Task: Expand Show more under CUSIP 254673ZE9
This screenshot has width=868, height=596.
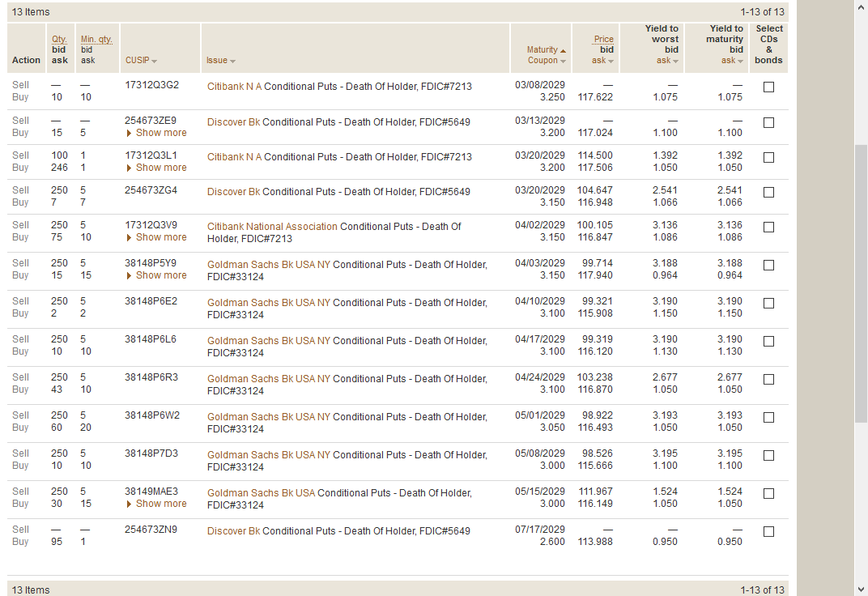Action: [x=156, y=133]
